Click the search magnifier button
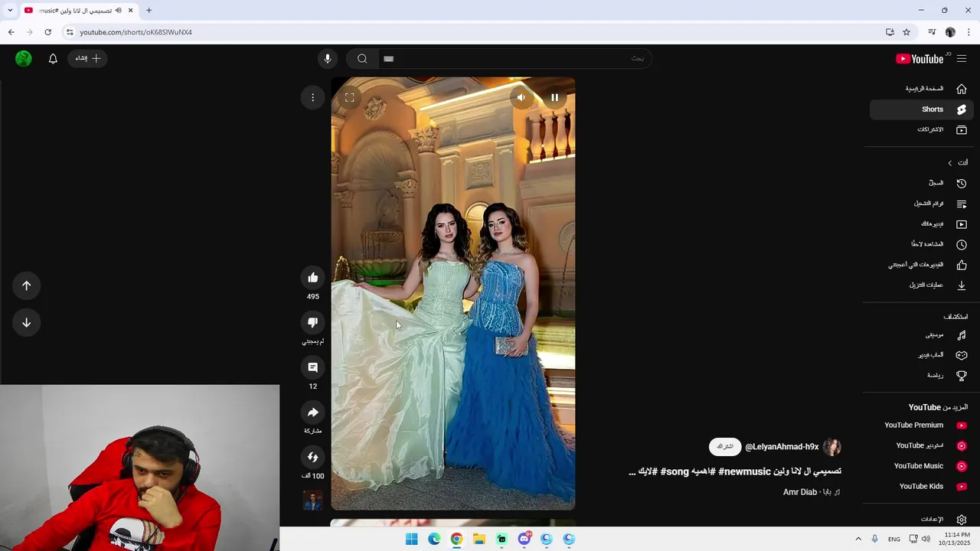The image size is (980, 551). pos(362,59)
